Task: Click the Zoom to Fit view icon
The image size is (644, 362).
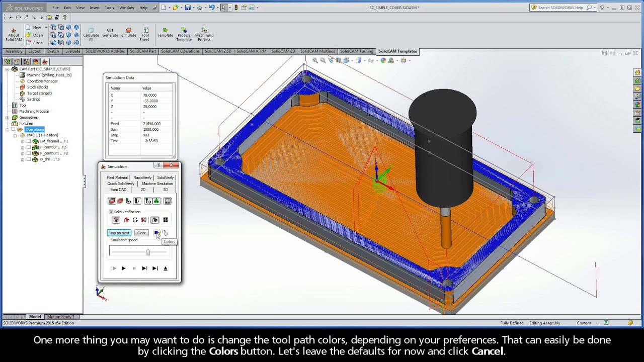Action: coord(315,60)
